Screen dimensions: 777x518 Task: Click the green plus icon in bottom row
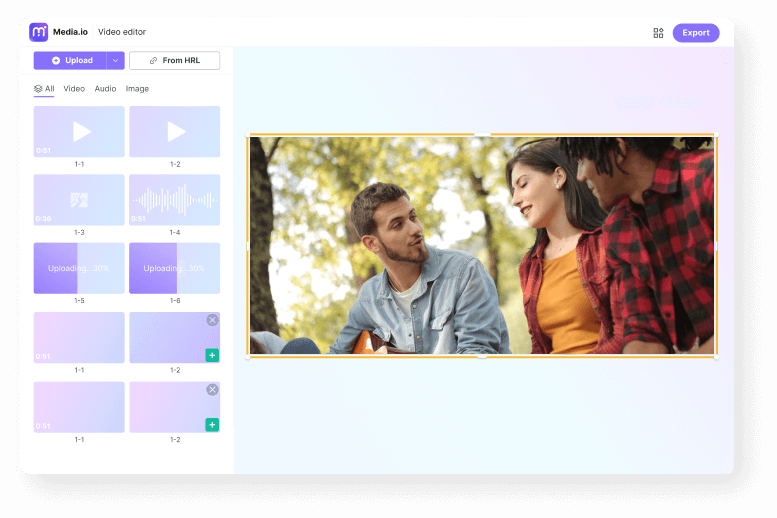pos(212,425)
